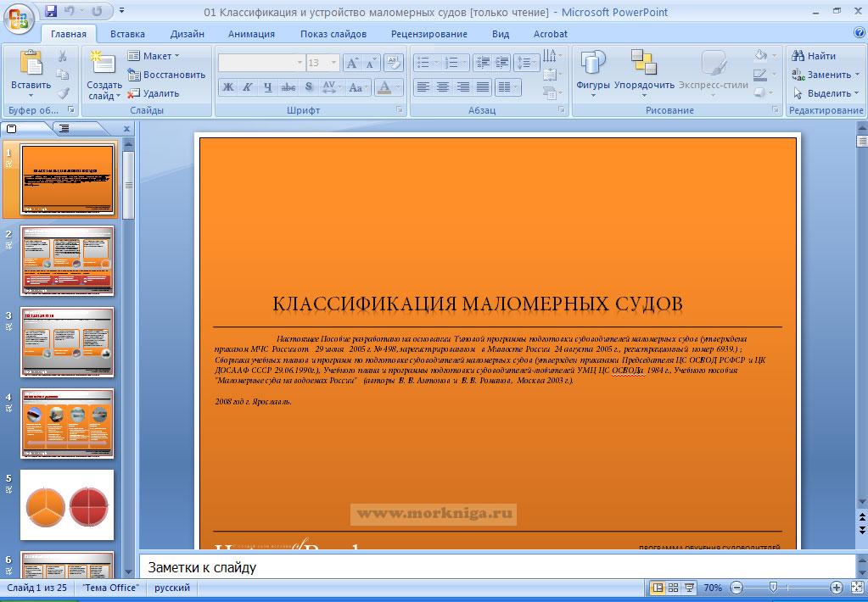Click the Найти find button
The width and height of the screenshot is (868, 602).
pyautogui.click(x=814, y=56)
